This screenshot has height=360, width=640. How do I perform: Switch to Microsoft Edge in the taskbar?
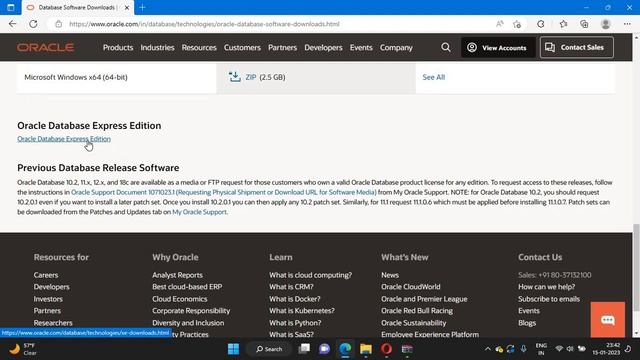coord(345,349)
